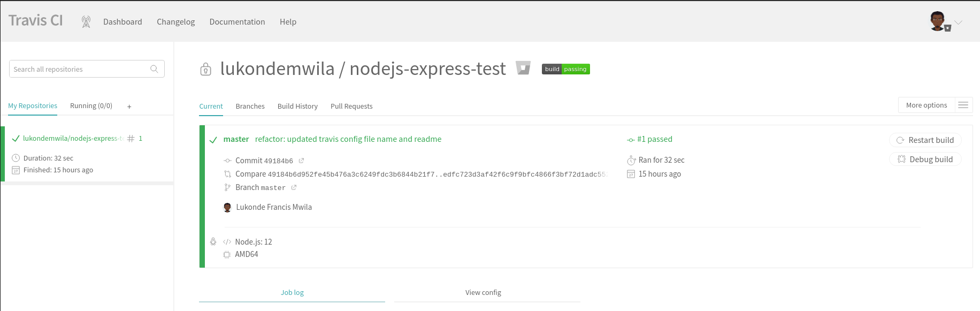Expand the More options menu
980x311 pixels.
[926, 105]
